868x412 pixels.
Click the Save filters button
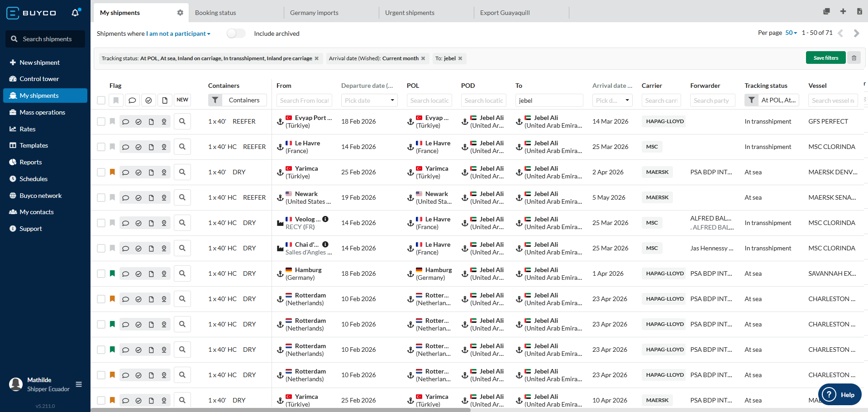(x=825, y=58)
